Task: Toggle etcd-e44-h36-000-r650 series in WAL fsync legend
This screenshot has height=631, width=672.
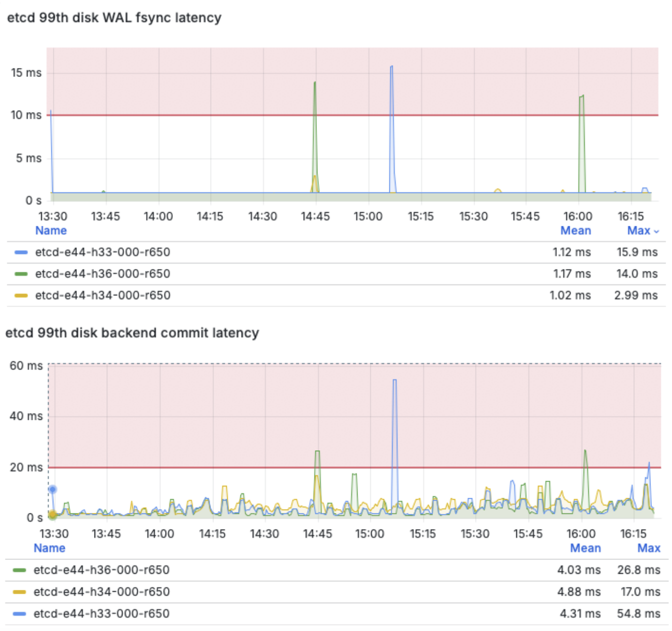Action: pyautogui.click(x=102, y=274)
